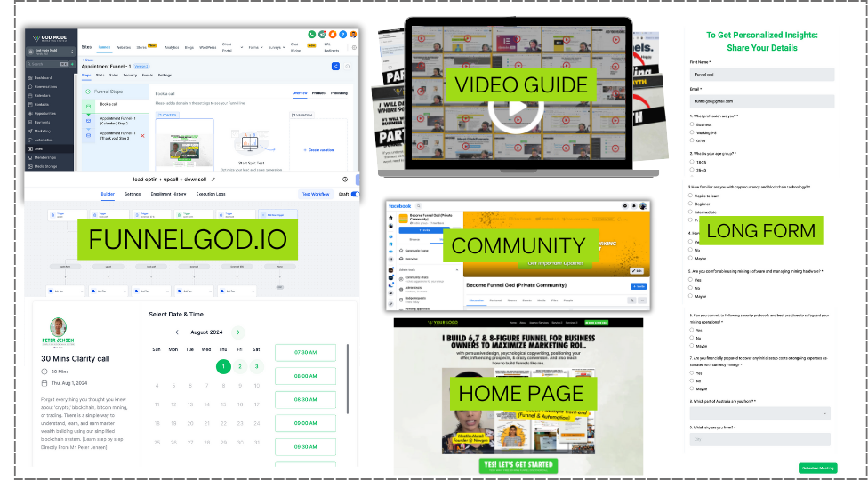Click the calendar icon beside Thu, Aug 1, 2024
Image resolution: width=868 pixels, height=480 pixels.
(x=44, y=383)
